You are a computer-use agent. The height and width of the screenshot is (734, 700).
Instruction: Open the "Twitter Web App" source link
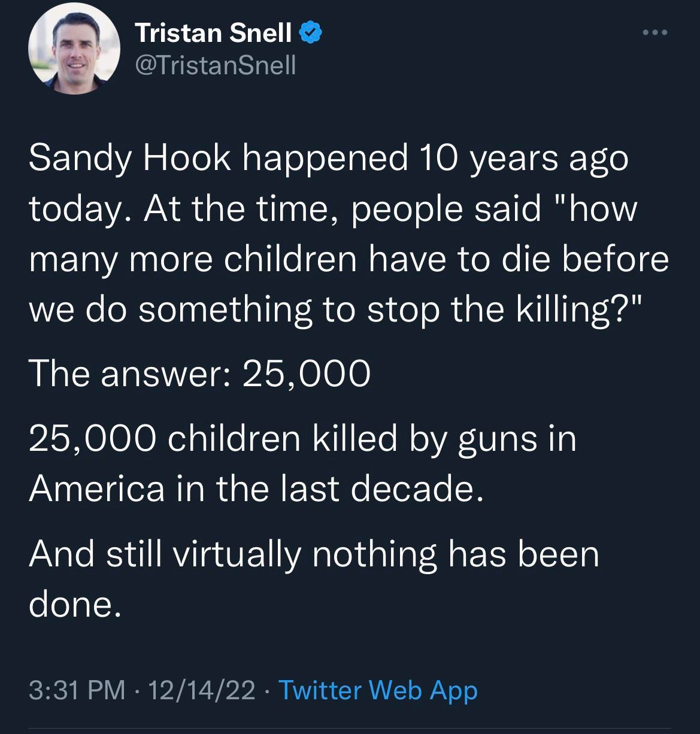click(378, 690)
